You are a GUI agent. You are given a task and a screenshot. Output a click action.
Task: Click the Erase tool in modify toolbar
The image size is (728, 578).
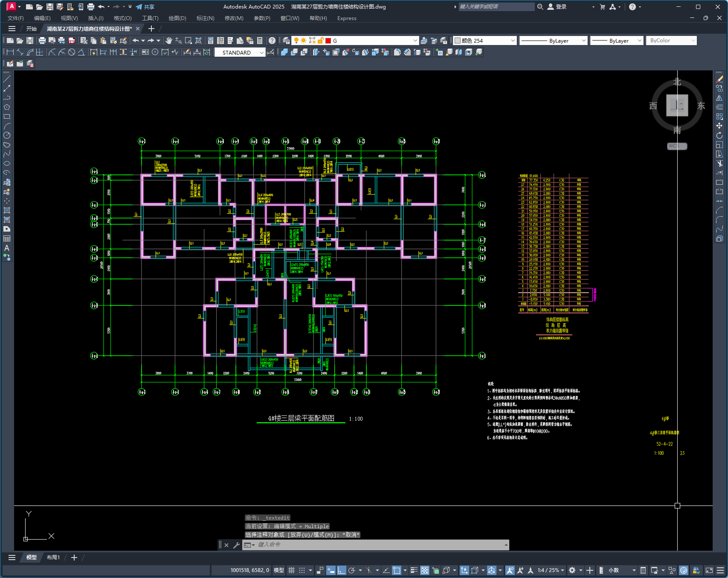(x=720, y=79)
